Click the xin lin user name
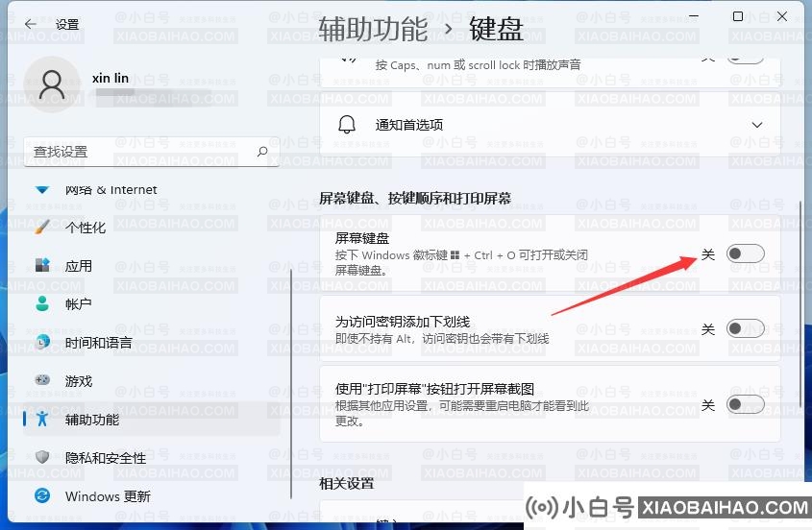The width and height of the screenshot is (812, 530). [111, 78]
